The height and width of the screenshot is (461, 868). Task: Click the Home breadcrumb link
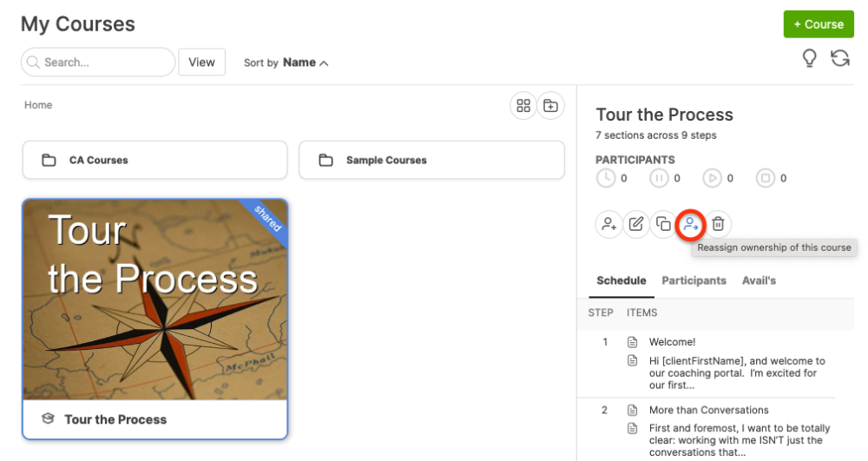[38, 105]
